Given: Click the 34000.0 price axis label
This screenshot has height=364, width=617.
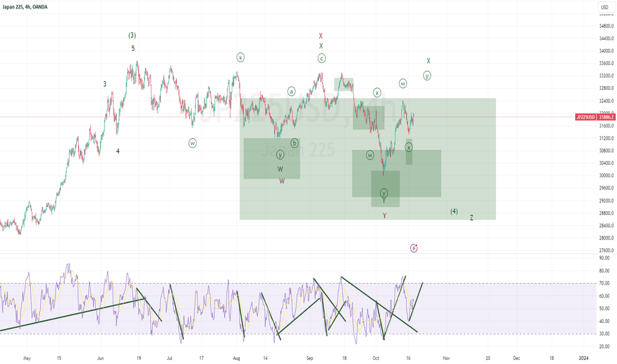Looking at the screenshot, I should point(606,51).
